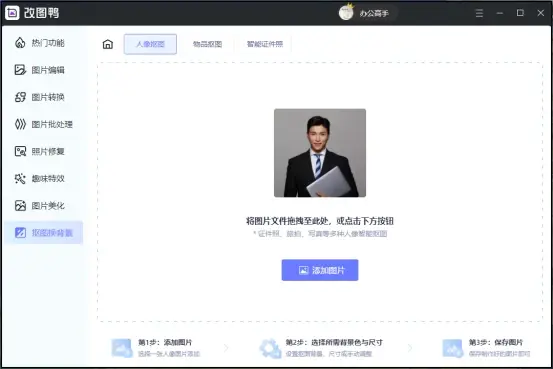Open the 照片修复 sidebar icon
The image size is (553, 369).
[x=20, y=151]
